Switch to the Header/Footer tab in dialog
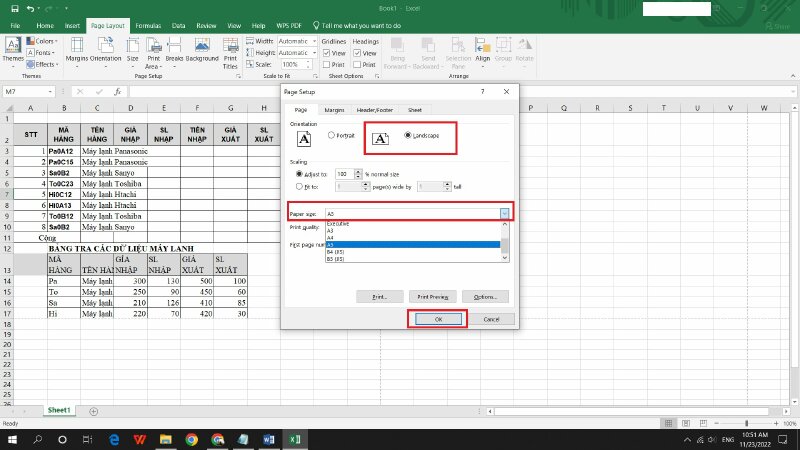The width and height of the screenshot is (800, 450). point(374,109)
